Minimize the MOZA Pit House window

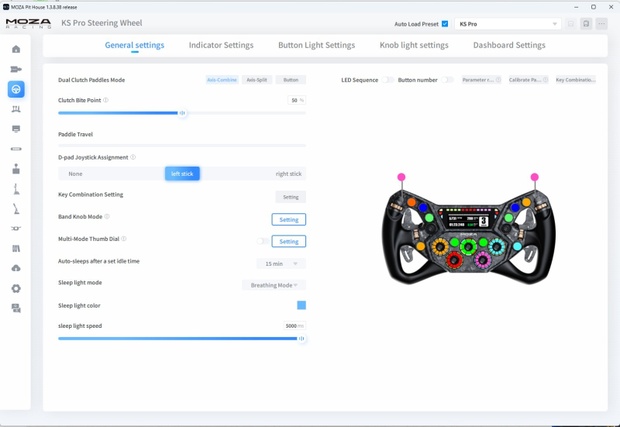(x=577, y=7)
